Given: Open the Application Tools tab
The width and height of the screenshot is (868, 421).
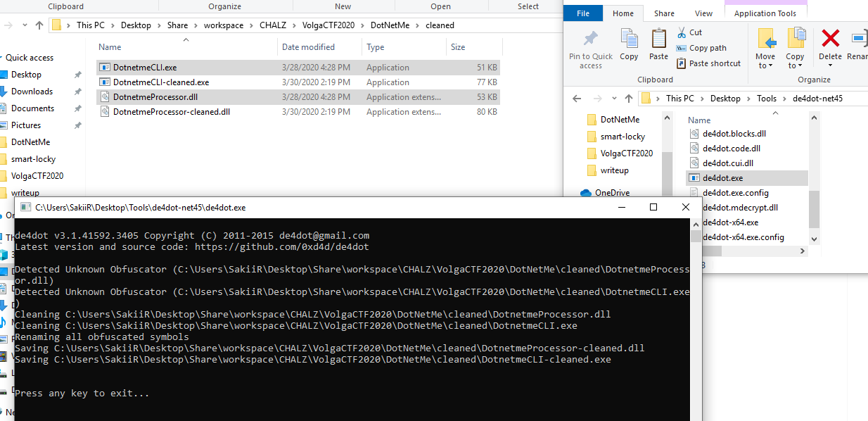Looking at the screenshot, I should coord(765,13).
